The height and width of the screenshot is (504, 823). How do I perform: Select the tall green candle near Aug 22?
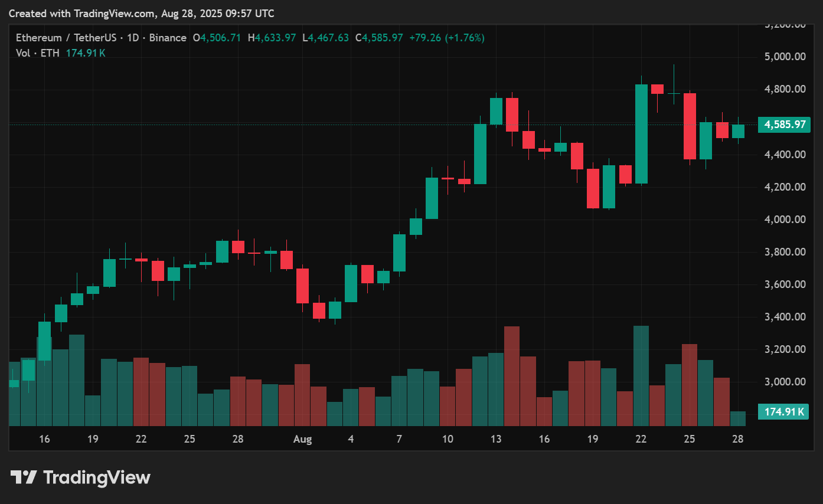(x=641, y=133)
